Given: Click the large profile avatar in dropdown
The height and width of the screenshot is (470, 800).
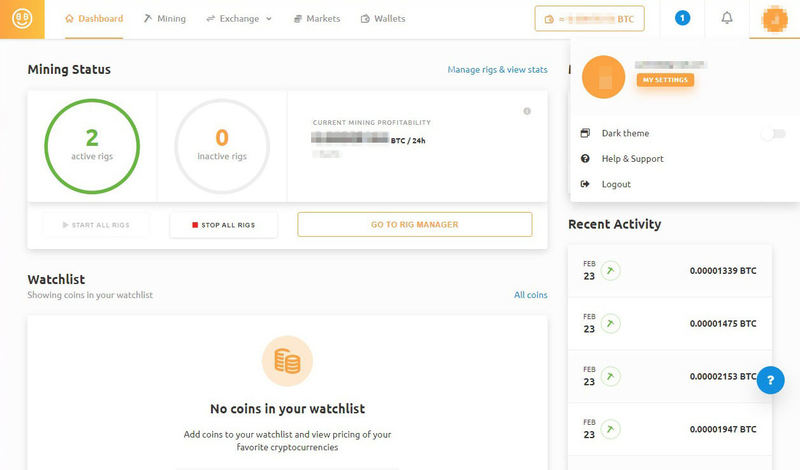Looking at the screenshot, I should click(604, 77).
